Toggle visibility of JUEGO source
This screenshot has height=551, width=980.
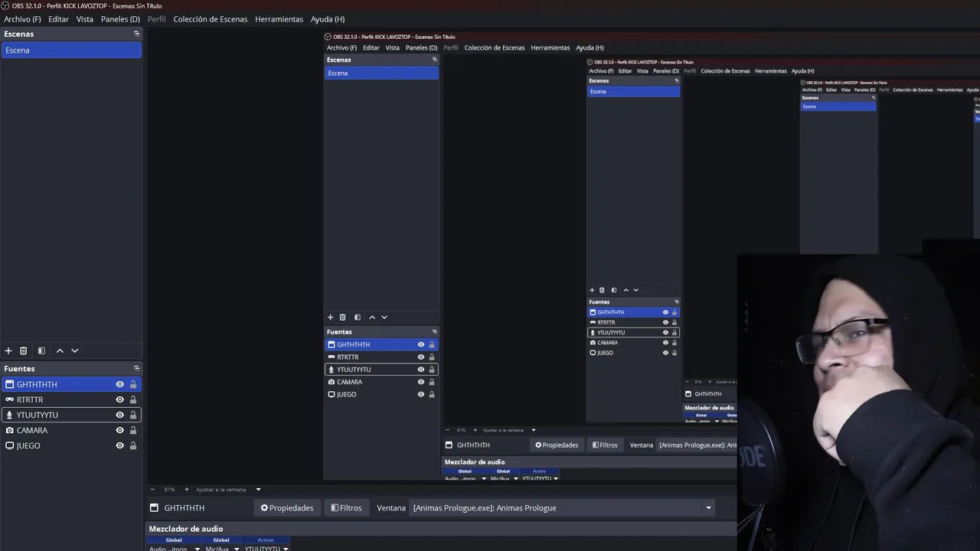click(x=119, y=445)
